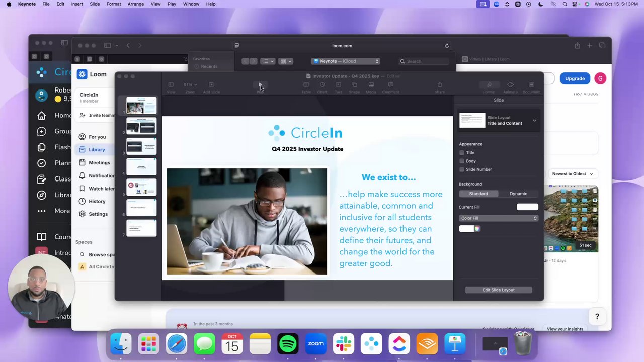This screenshot has height=362, width=644.
Task: Open Spotify from the Dock
Action: [288, 344]
